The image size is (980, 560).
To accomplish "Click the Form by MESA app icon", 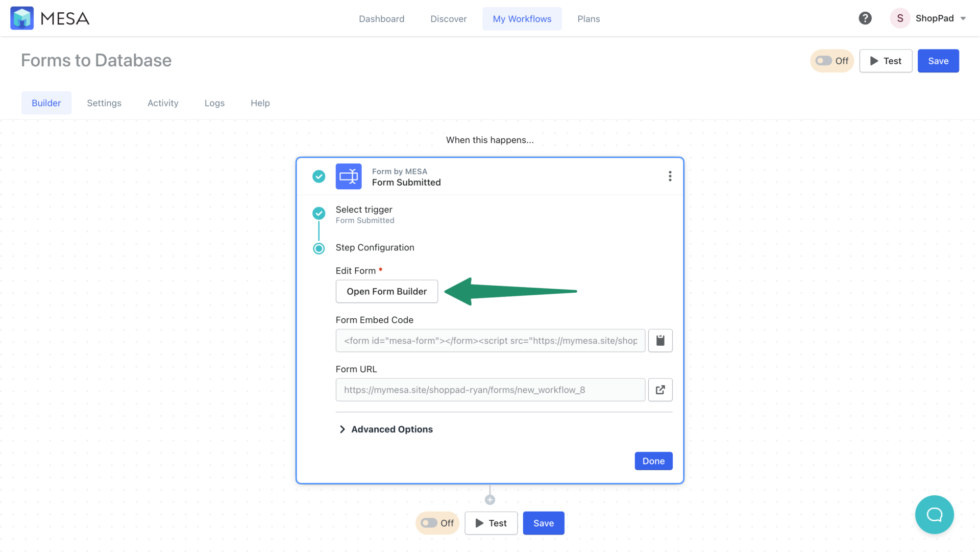I will (349, 176).
